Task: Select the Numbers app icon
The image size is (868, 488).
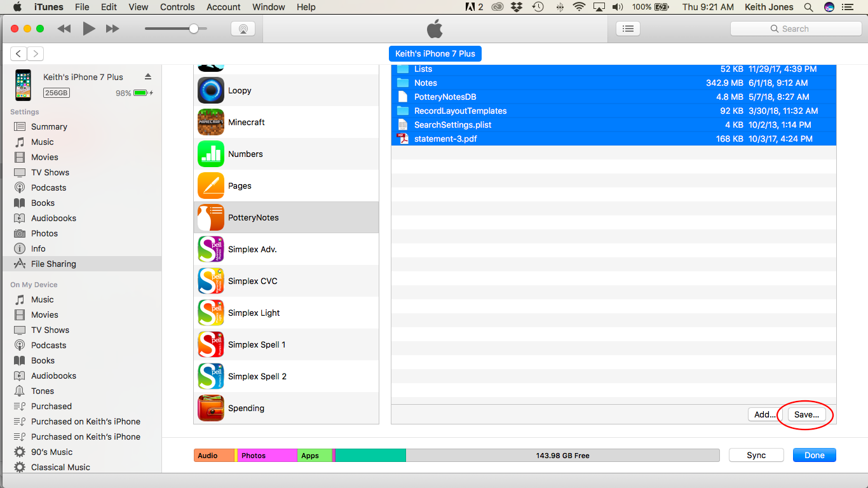Action: pyautogui.click(x=211, y=154)
